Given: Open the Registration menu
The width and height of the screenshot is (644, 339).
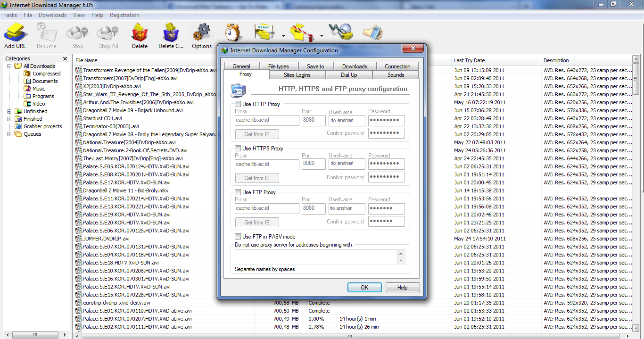Looking at the screenshot, I should tap(124, 15).
